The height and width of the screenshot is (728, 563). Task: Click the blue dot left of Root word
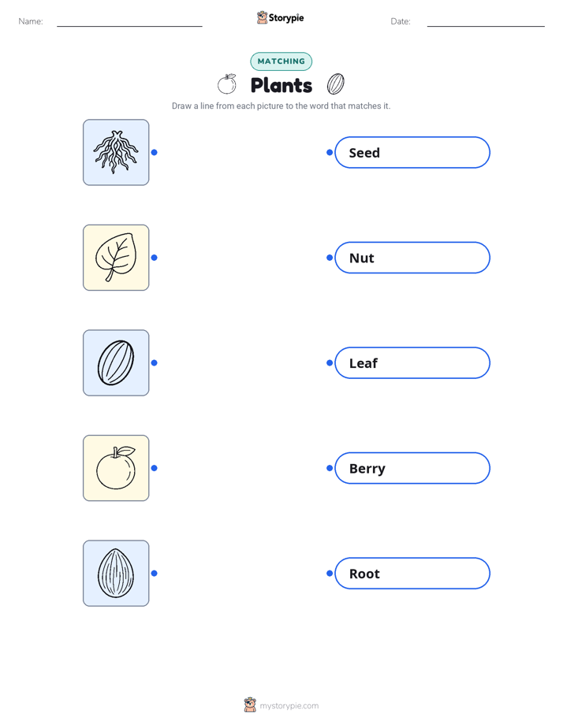click(x=330, y=574)
